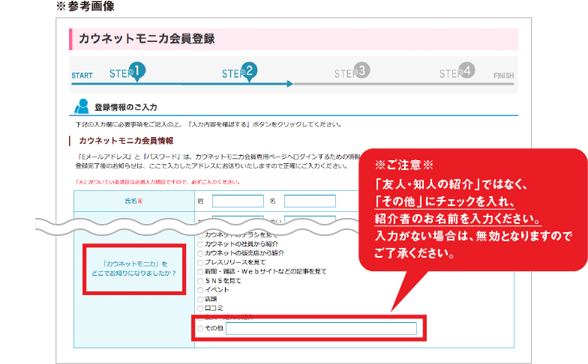Click the START label in progress bar
Image resolution: width=588 pixels, height=364 pixels.
[82, 76]
